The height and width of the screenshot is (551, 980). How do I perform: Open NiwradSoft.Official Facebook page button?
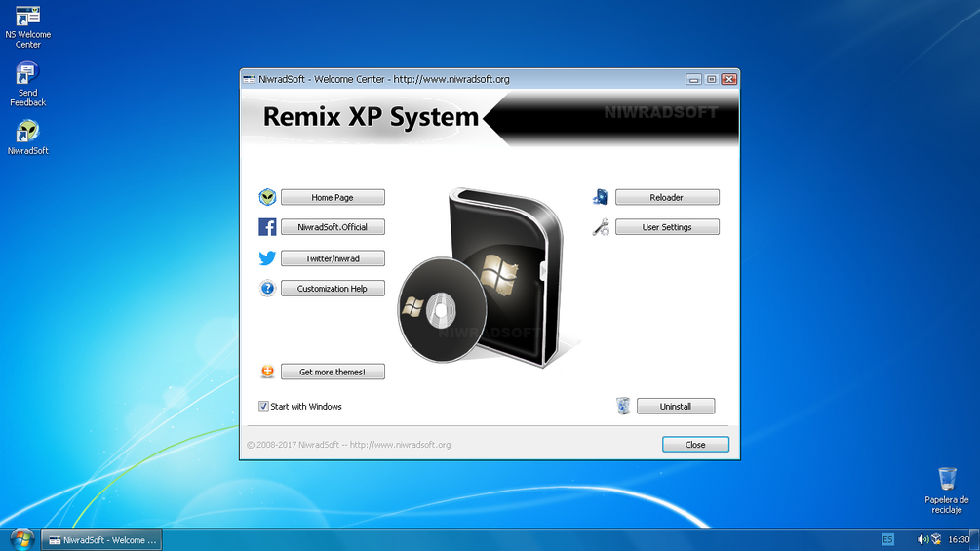coord(333,227)
